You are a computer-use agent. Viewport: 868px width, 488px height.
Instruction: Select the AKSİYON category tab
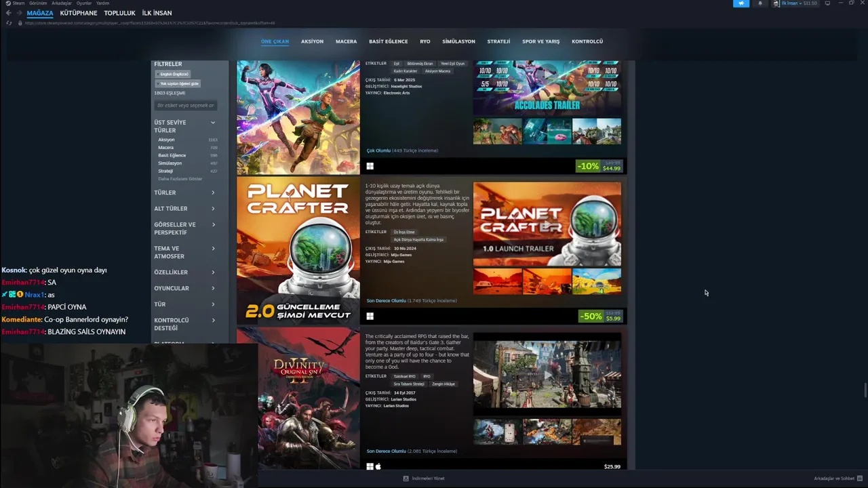pyautogui.click(x=312, y=41)
